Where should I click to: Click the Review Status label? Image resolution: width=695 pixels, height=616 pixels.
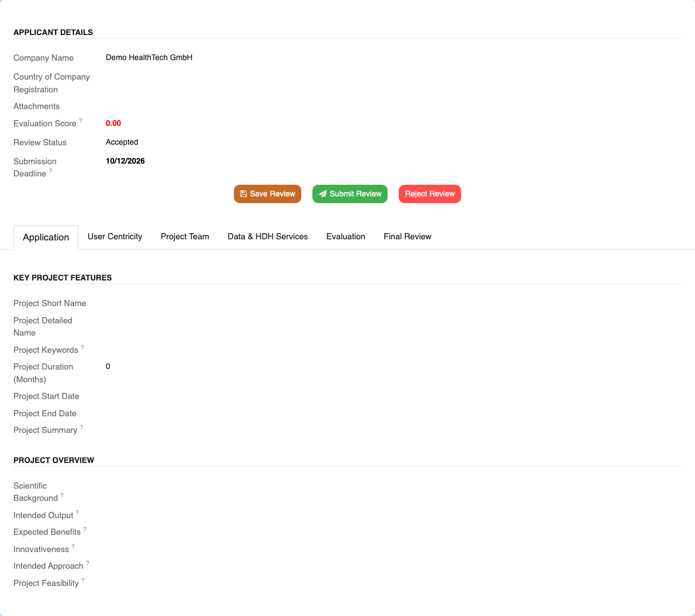pos(40,142)
